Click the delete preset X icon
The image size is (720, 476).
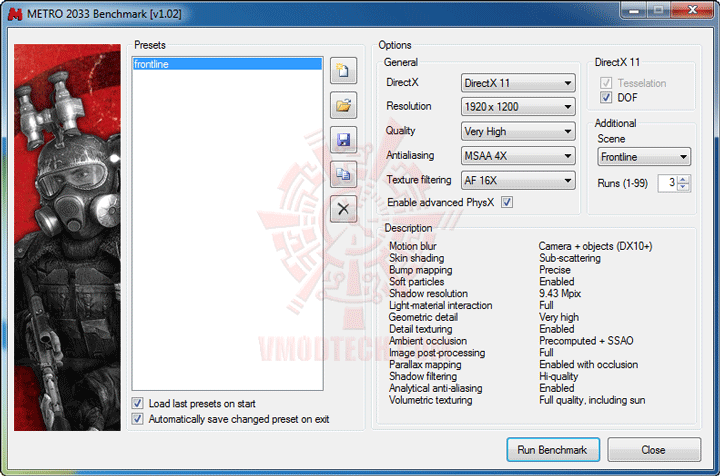343,209
